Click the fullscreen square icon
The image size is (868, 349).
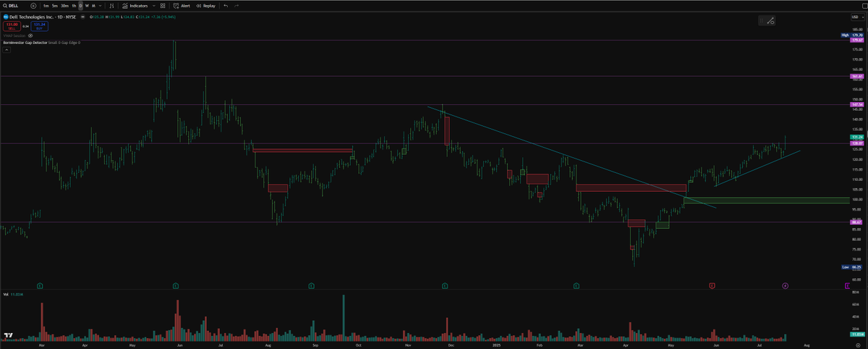click(864, 7)
